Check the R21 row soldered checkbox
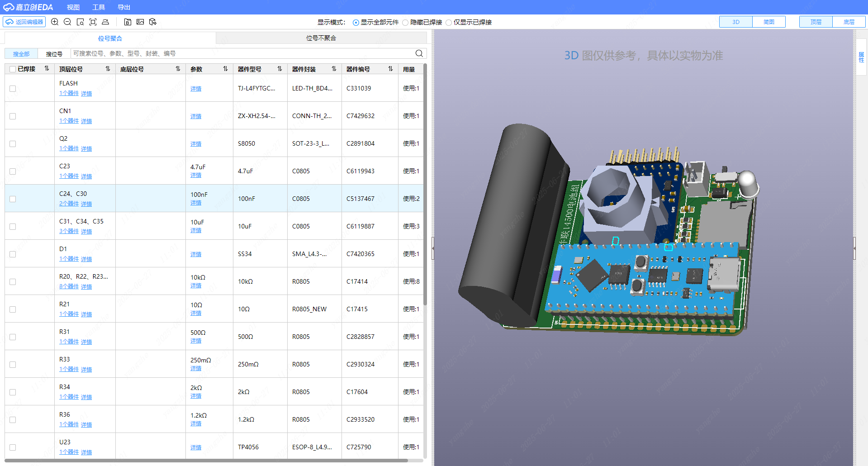The height and width of the screenshot is (466, 868). point(13,309)
